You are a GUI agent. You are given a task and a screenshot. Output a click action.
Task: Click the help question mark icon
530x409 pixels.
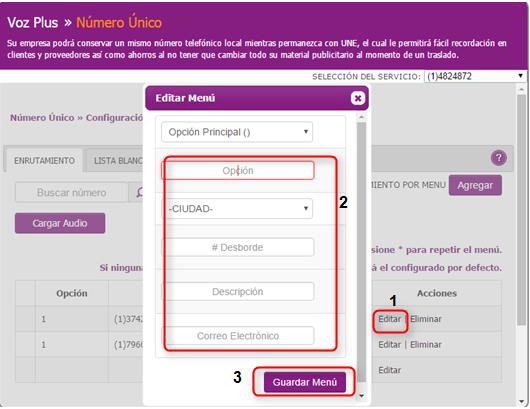pos(499,158)
